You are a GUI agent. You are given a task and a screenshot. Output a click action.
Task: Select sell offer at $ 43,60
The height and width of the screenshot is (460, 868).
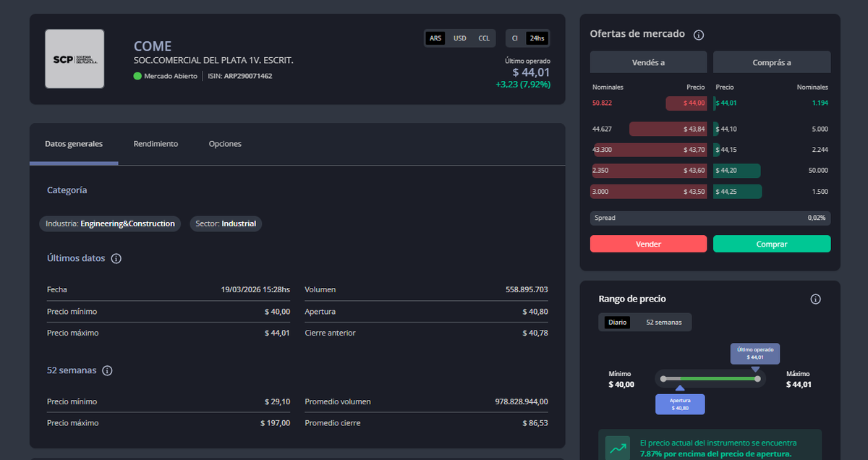pos(649,171)
